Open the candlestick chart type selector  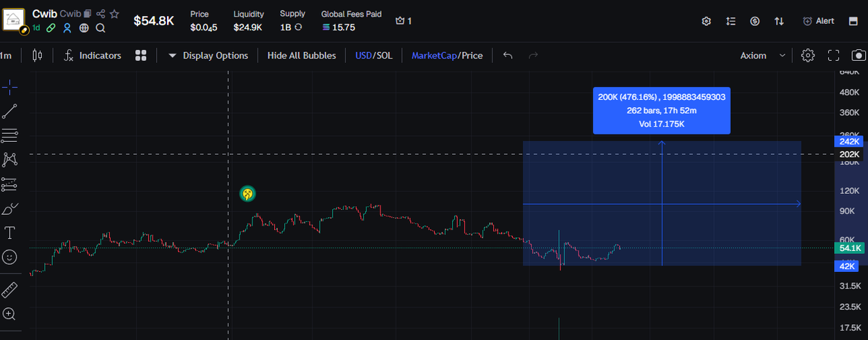click(x=38, y=55)
